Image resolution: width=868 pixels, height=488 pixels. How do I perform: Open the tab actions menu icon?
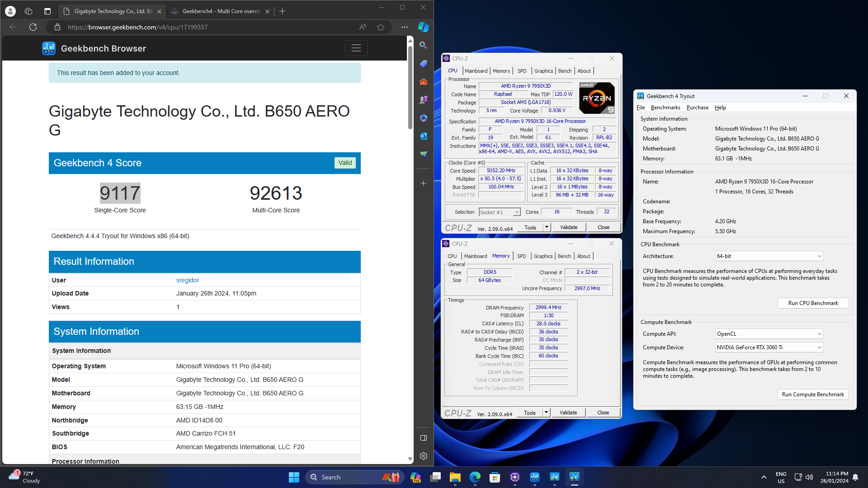click(47, 11)
